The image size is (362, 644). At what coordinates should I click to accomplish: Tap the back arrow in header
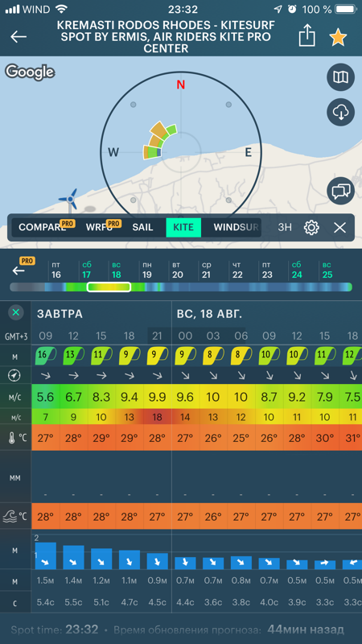pyautogui.click(x=19, y=37)
